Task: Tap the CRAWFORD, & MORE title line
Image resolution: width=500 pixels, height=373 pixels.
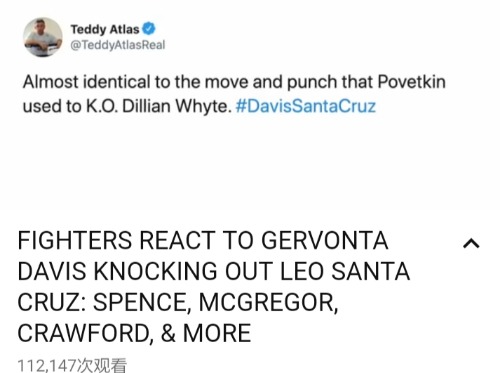Action: tap(134, 333)
